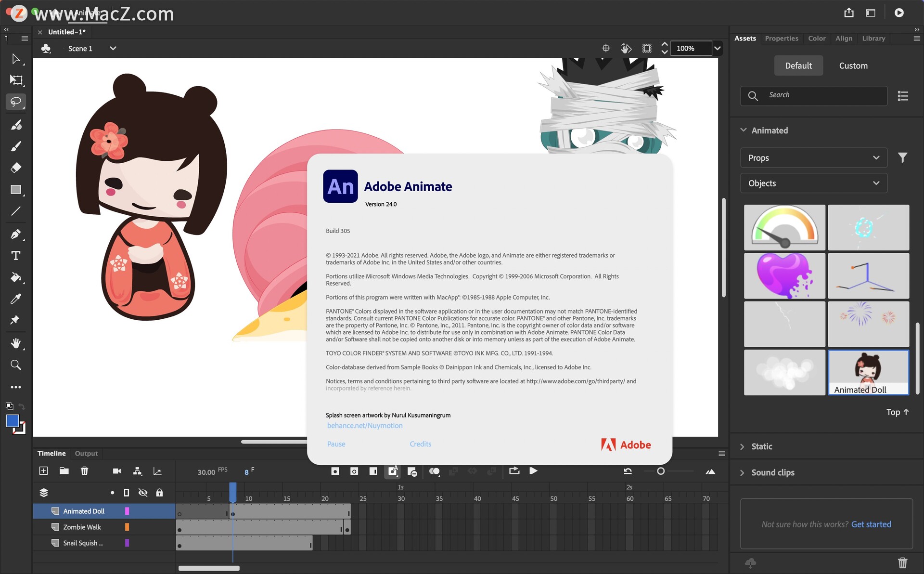Toggle Auto Keyframe button
Viewport: 924px width, 574px height.
393,471
